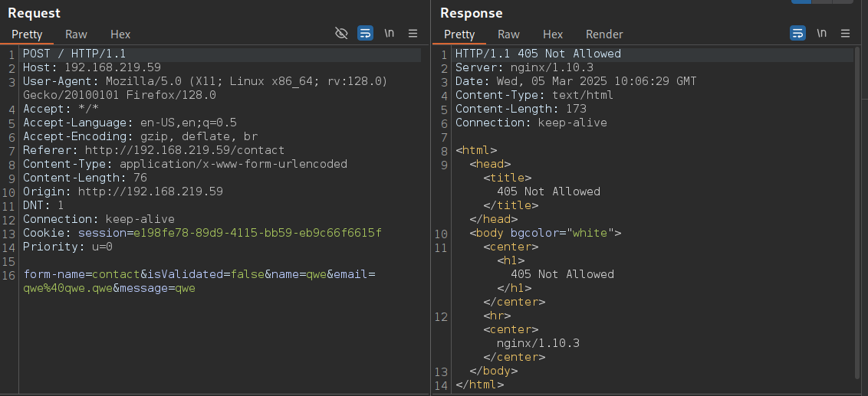Switch to the Request Raw tab
The height and width of the screenshot is (396, 868).
click(77, 34)
